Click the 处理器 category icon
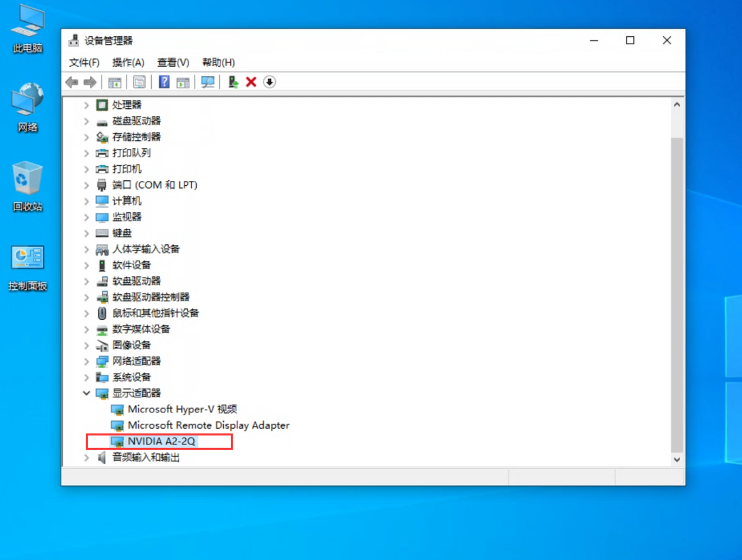 [101, 105]
